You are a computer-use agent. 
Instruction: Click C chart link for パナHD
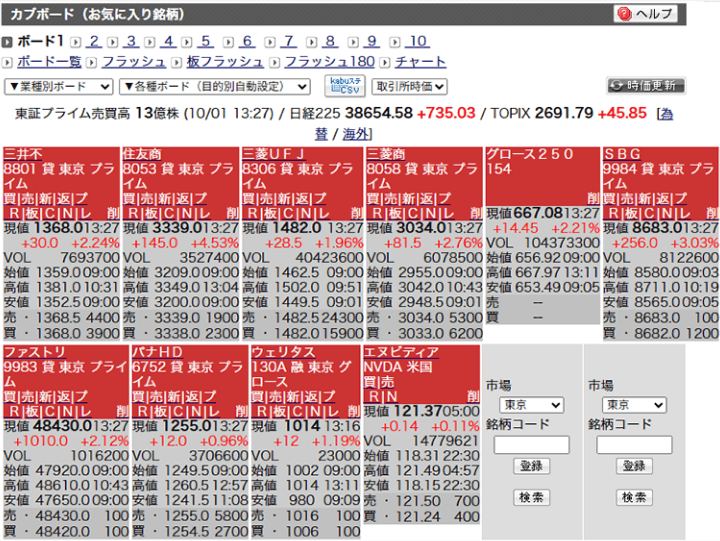[178, 411]
